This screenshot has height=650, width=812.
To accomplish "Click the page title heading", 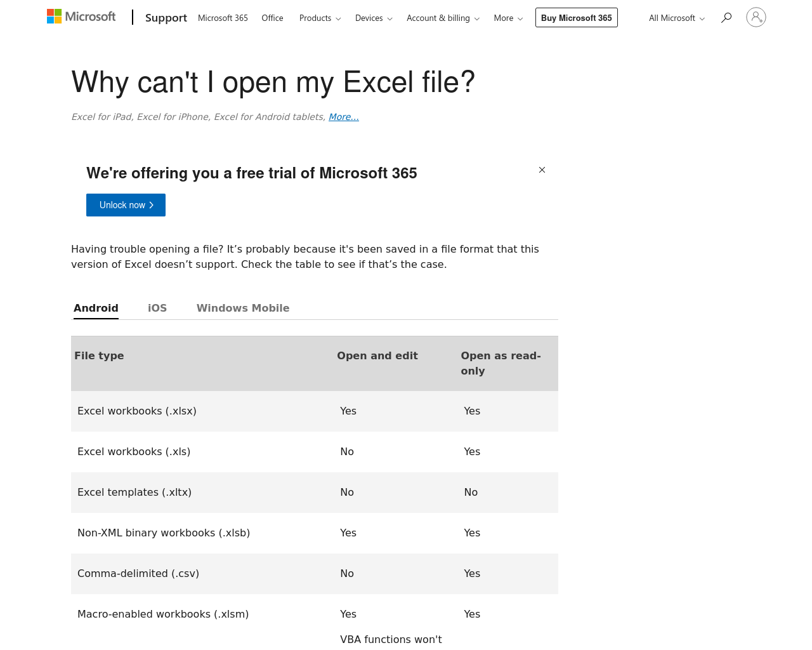I will [x=273, y=82].
